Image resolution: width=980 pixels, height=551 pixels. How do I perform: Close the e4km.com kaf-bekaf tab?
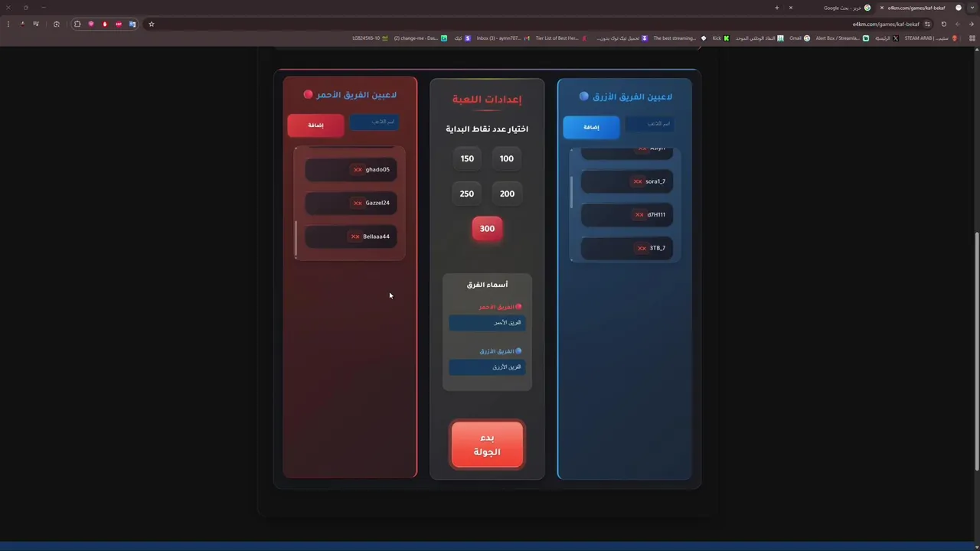881,8
